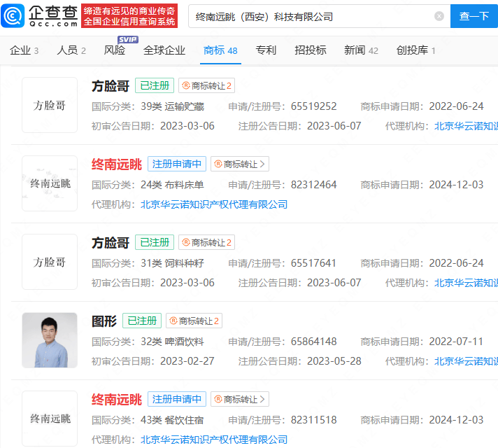Click 注册申请中 badge on the 43类 entry
498x448 pixels.
click(176, 399)
